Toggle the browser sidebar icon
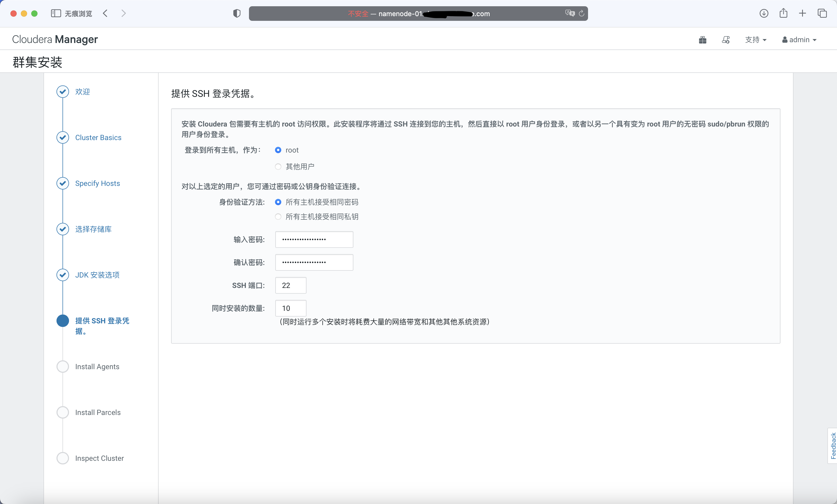This screenshot has height=504, width=837. tap(55, 13)
